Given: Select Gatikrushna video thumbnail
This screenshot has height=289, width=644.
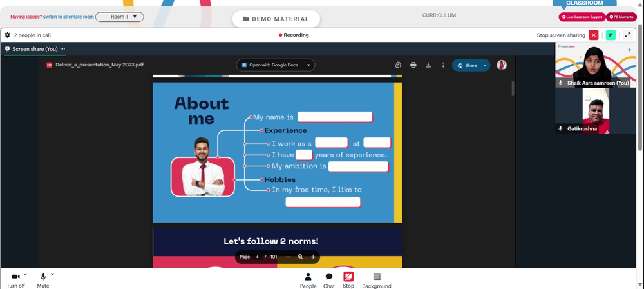Looking at the screenshot, I should (596, 111).
